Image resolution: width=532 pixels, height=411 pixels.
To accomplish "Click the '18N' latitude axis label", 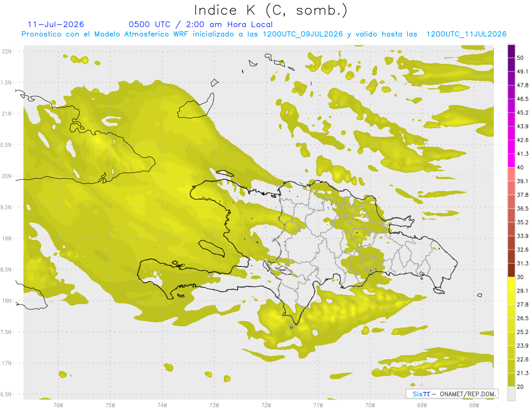I will coord(7,301).
